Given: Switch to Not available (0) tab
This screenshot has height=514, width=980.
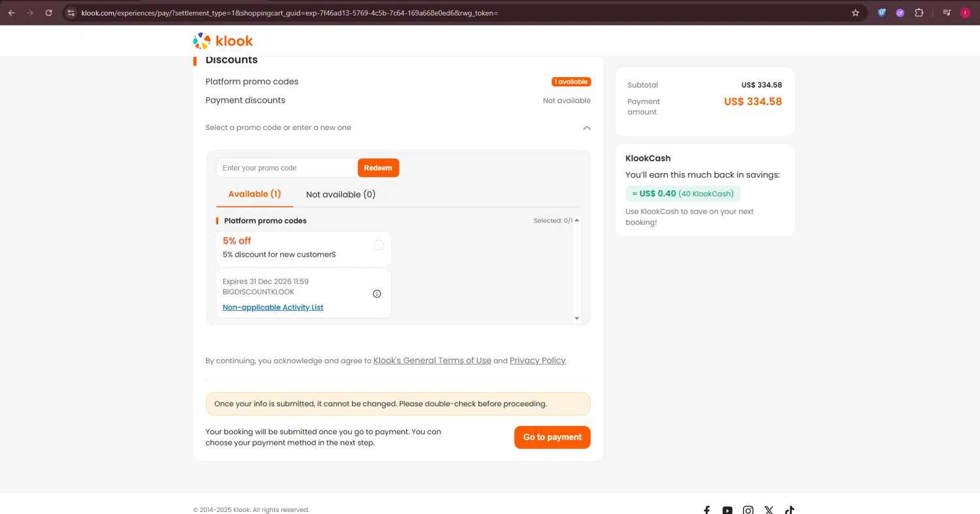Looking at the screenshot, I should click(x=340, y=195).
